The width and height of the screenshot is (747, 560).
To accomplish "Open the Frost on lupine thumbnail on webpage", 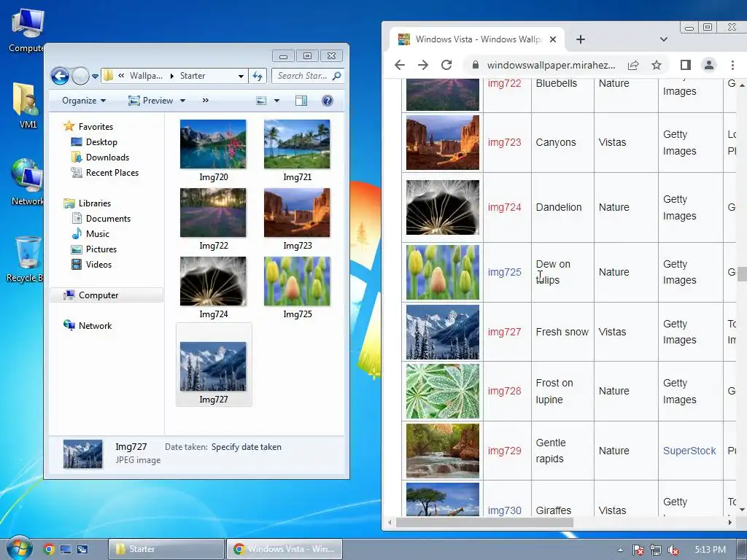I will coord(443,392).
